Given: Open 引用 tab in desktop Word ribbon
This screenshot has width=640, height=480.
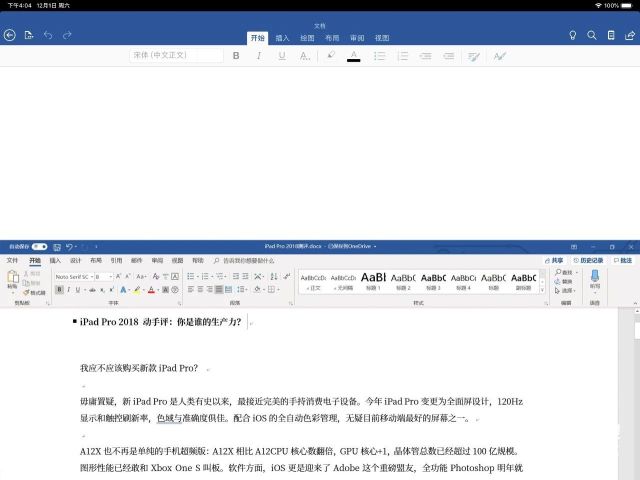Looking at the screenshot, I should coord(116,260).
